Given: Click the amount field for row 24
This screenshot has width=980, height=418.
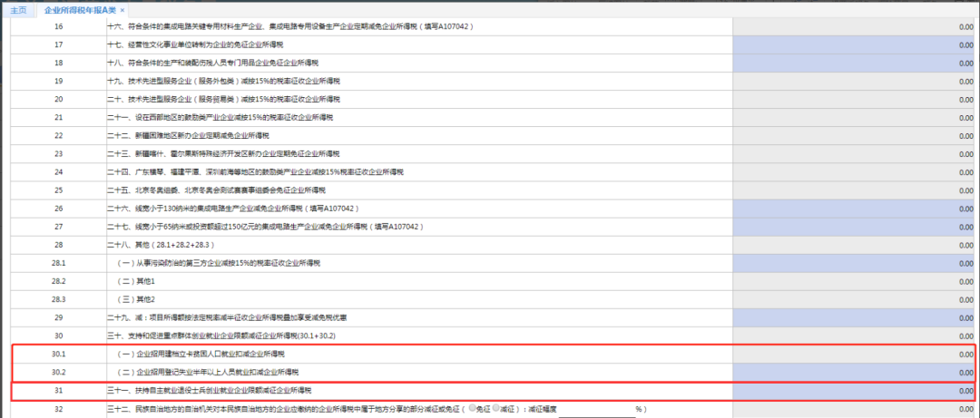Looking at the screenshot, I should point(854,171).
